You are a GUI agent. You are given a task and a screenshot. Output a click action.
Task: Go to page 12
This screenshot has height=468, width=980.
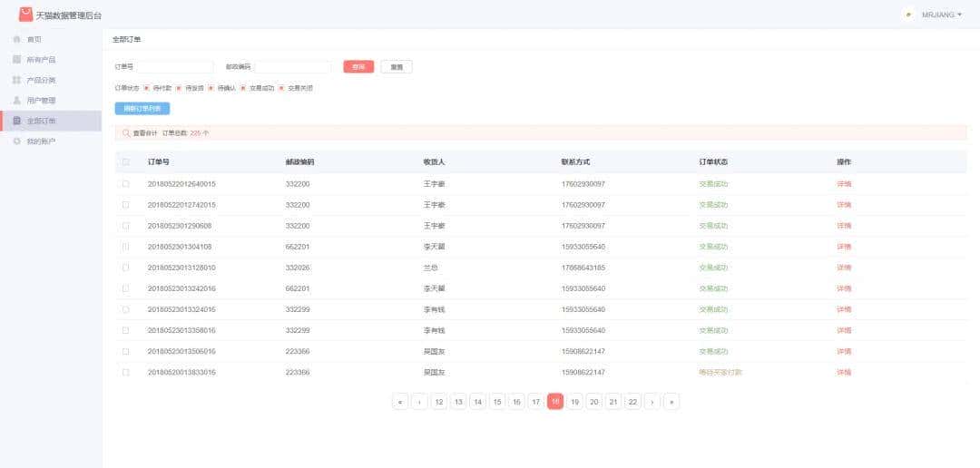[439, 402]
